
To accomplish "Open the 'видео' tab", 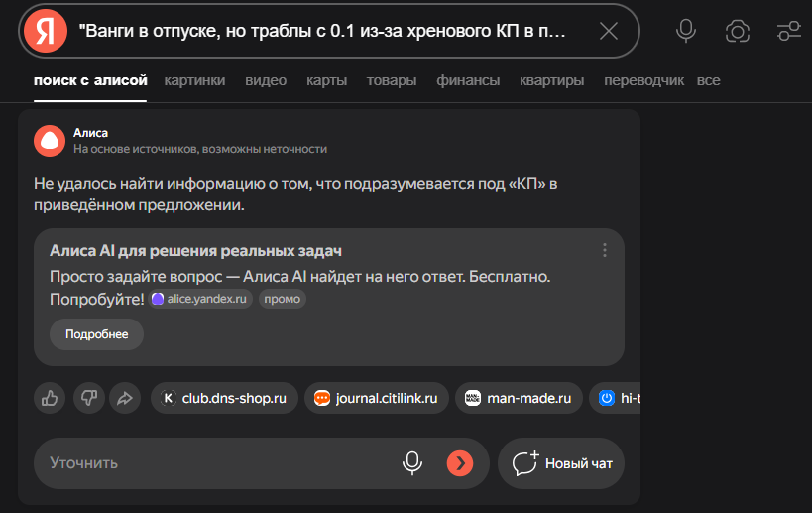I will 266,80.
